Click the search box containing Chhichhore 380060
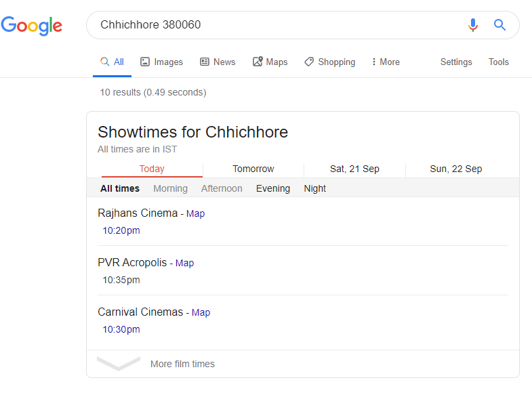The image size is (532, 397). coord(303,25)
